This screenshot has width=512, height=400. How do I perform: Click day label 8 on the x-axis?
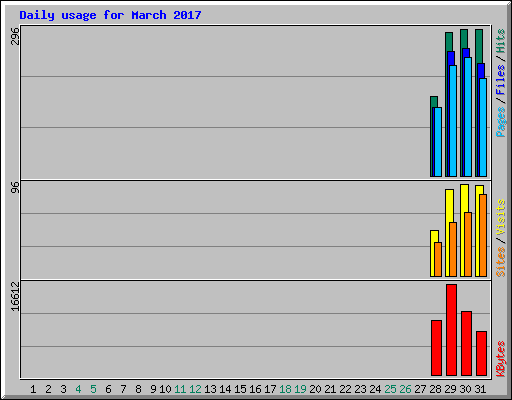click(138, 389)
